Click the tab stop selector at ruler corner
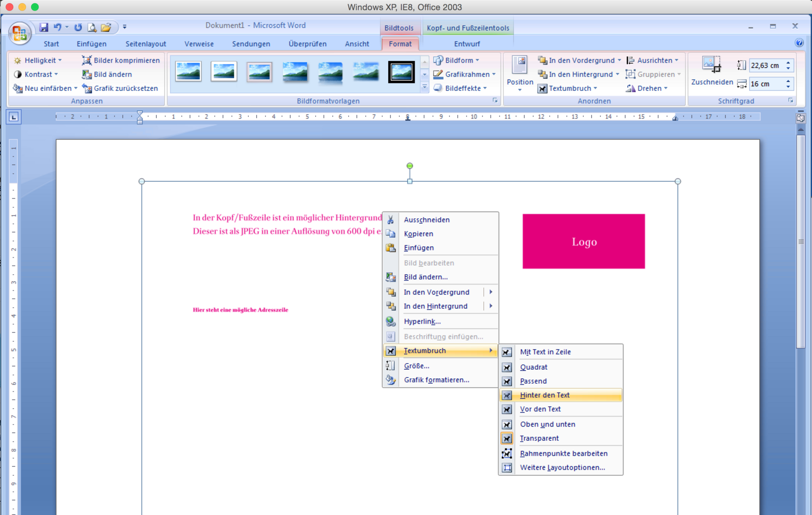The width and height of the screenshot is (812, 515). click(x=14, y=117)
